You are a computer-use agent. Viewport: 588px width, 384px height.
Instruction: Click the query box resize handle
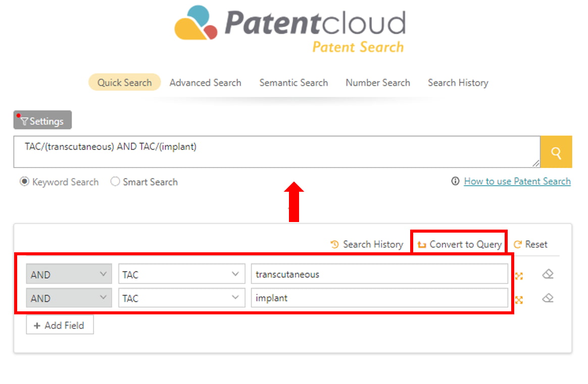pyautogui.click(x=536, y=163)
